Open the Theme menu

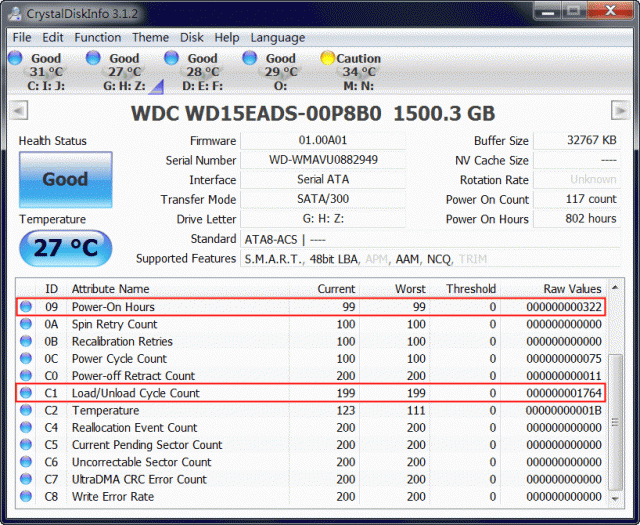[x=150, y=38]
